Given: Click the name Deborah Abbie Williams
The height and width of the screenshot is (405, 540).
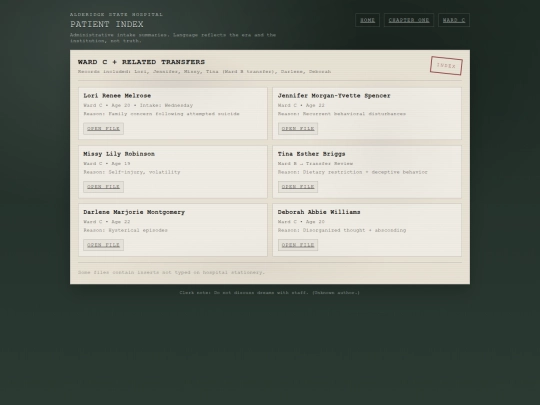Looking at the screenshot, I should 319,212.
